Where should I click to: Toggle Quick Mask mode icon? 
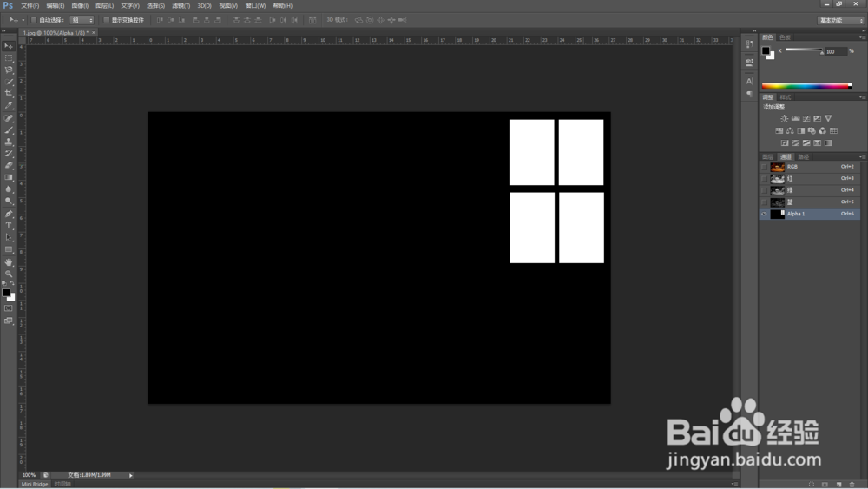point(9,308)
